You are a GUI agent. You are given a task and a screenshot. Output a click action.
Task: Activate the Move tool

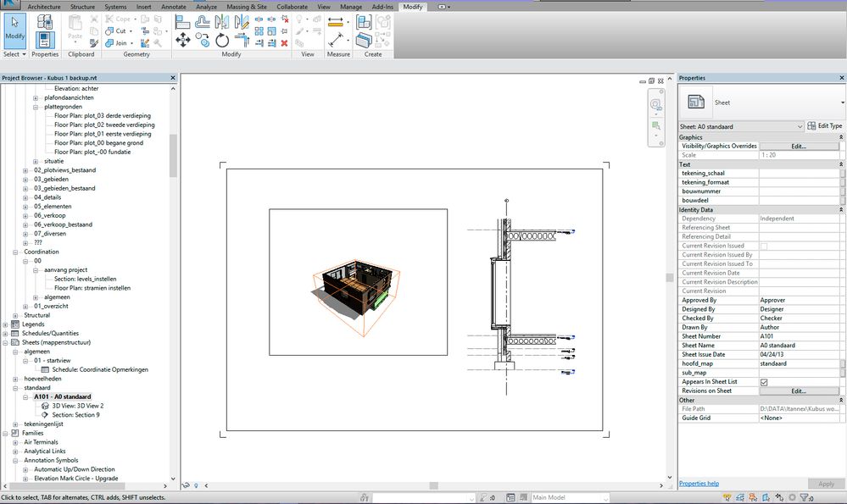[182, 40]
